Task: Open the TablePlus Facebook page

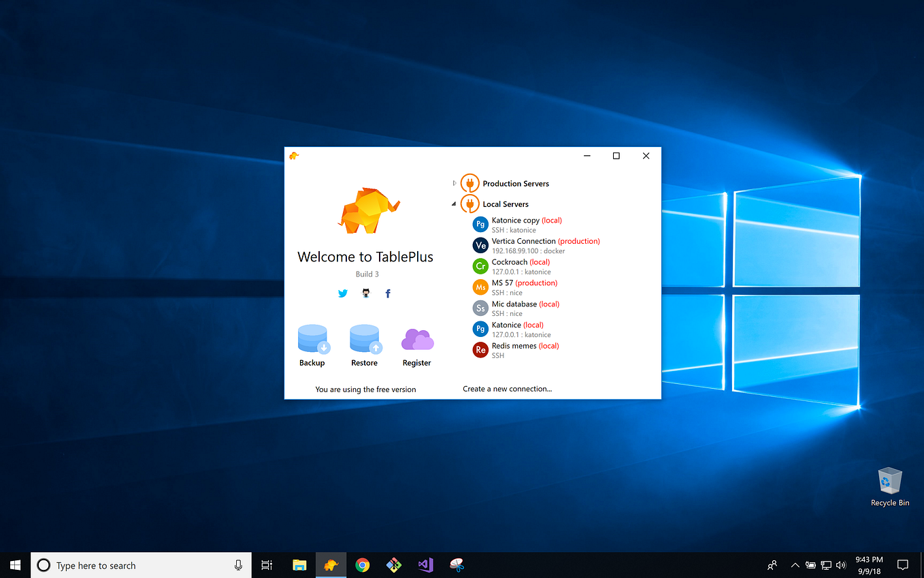Action: pyautogui.click(x=388, y=293)
